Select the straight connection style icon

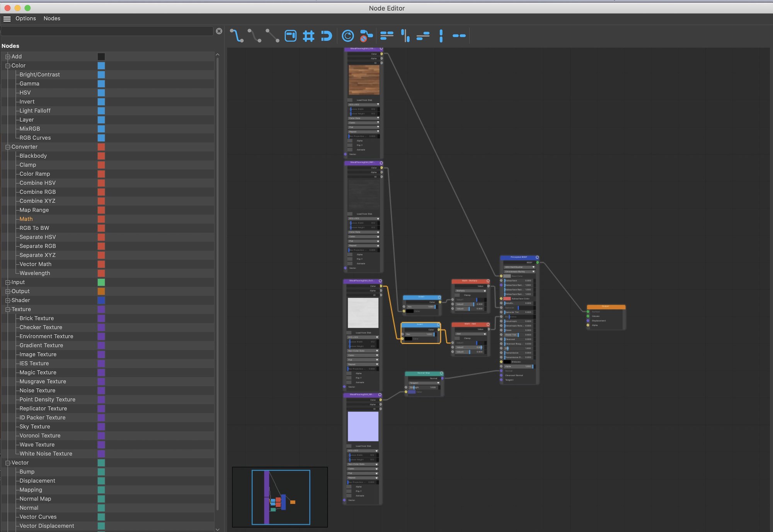[273, 36]
